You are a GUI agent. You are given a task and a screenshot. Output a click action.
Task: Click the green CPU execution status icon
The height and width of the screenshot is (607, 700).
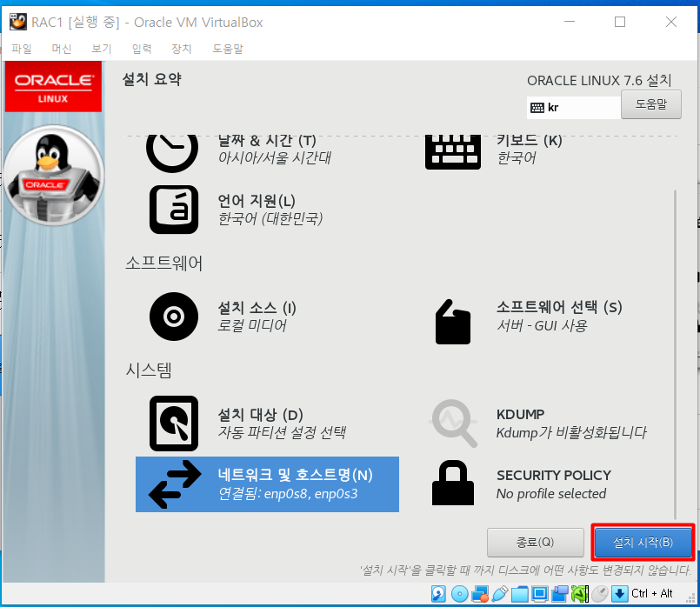tap(579, 594)
